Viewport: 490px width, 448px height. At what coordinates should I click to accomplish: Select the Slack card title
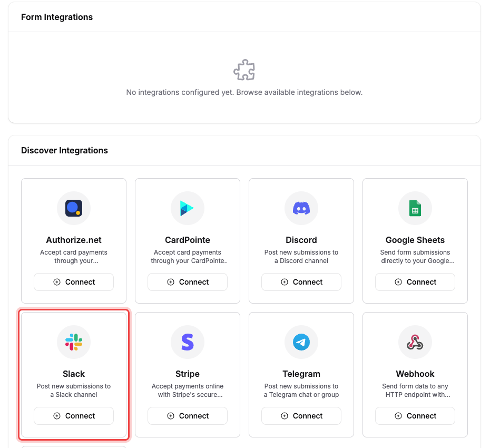(74, 374)
